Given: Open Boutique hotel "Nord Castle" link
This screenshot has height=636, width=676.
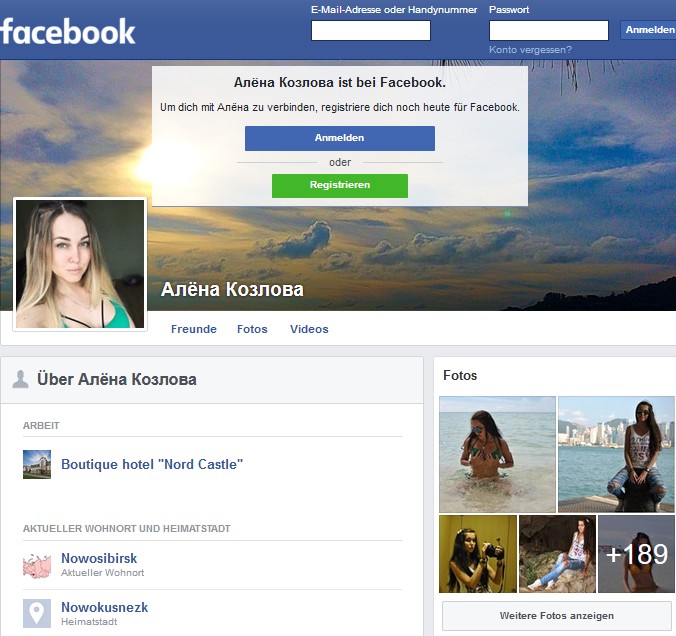Looking at the screenshot, I should tap(152, 464).
